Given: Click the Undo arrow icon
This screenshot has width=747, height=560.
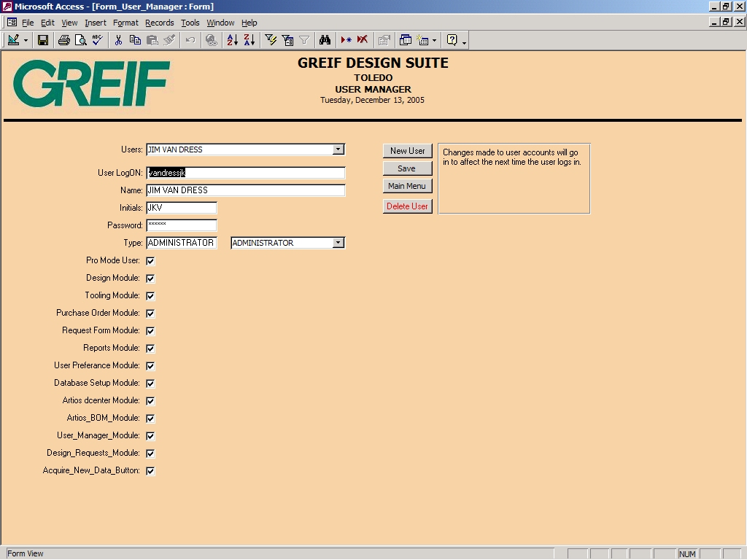Looking at the screenshot, I should [x=190, y=41].
